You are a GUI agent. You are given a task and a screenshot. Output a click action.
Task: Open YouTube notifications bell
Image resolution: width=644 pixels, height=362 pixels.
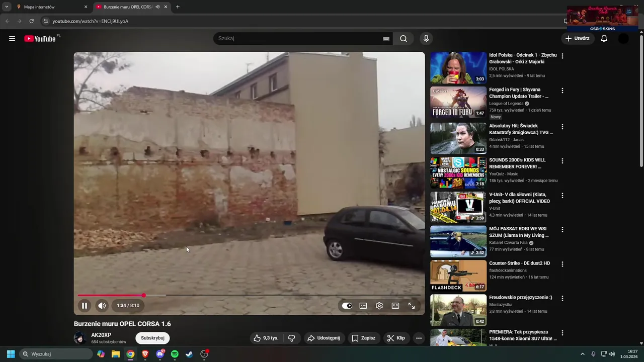[x=604, y=39]
